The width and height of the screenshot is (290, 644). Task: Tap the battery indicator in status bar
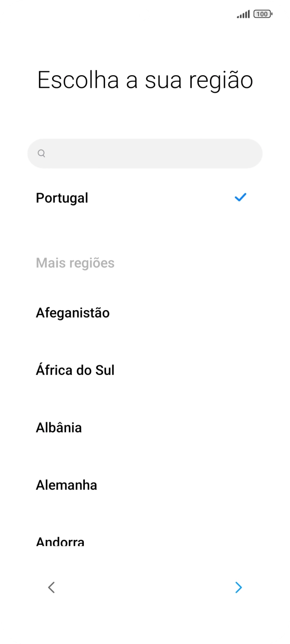(x=261, y=14)
